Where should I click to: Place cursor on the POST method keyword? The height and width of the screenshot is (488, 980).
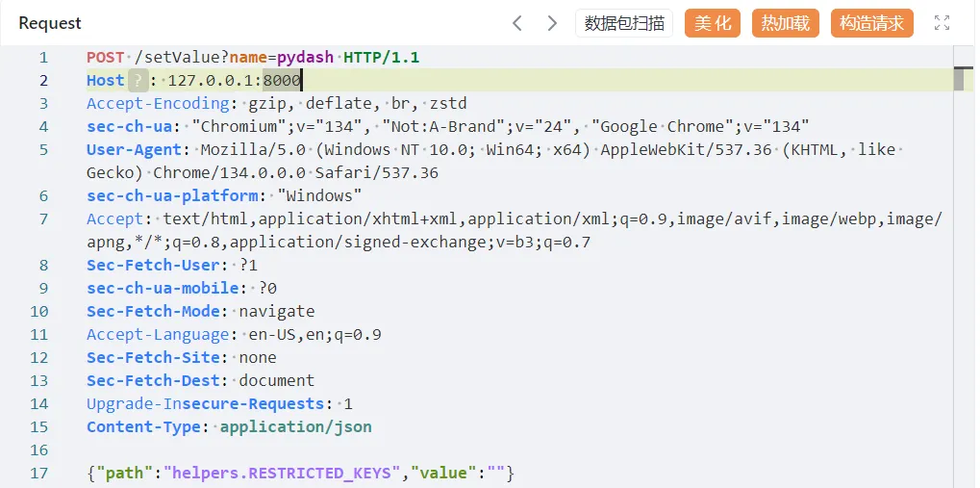106,58
